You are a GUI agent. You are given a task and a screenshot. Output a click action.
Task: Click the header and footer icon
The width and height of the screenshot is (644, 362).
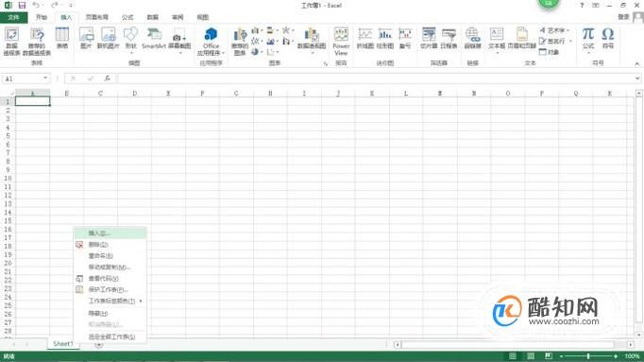click(522, 38)
